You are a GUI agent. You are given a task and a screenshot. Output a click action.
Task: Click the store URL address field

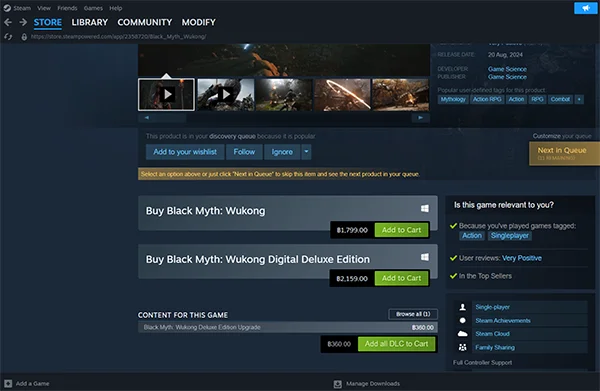pos(118,37)
